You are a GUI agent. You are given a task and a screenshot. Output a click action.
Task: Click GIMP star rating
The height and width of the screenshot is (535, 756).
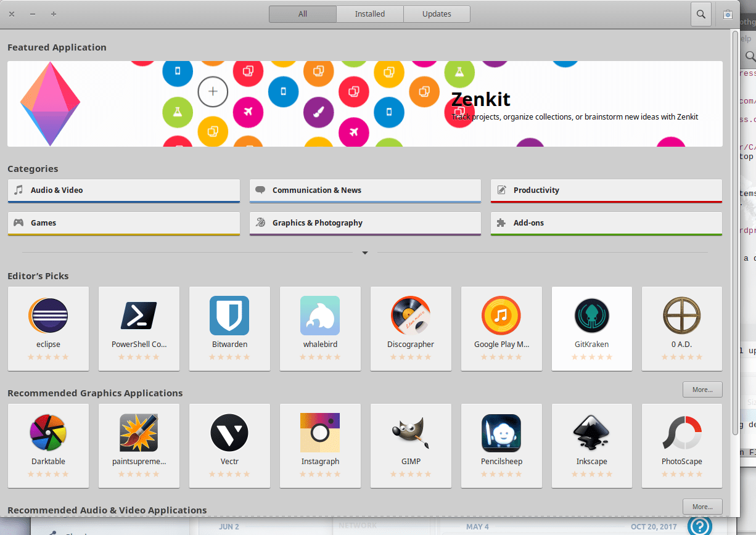(411, 474)
